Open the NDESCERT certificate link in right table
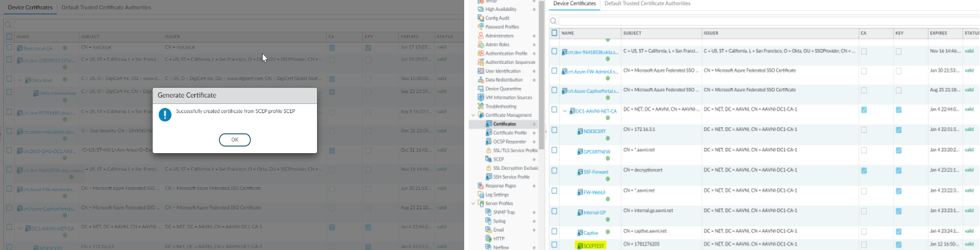The width and height of the screenshot is (980, 250). [x=594, y=131]
